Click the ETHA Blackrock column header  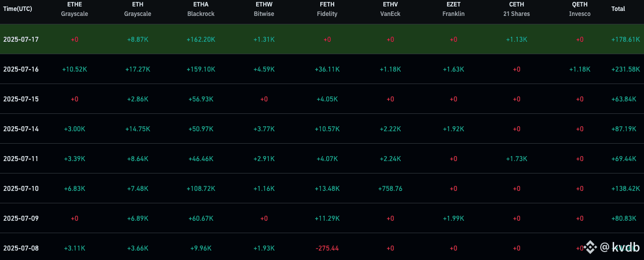201,9
